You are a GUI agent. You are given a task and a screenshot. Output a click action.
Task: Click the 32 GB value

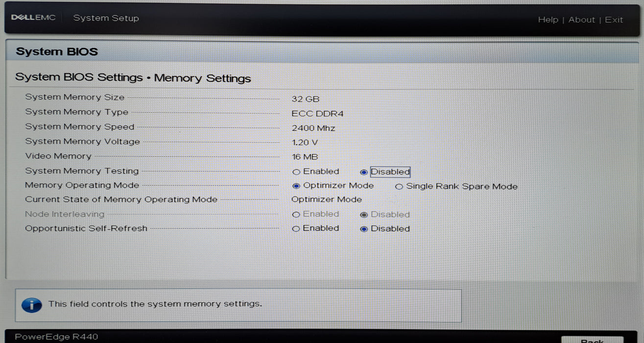coord(306,99)
